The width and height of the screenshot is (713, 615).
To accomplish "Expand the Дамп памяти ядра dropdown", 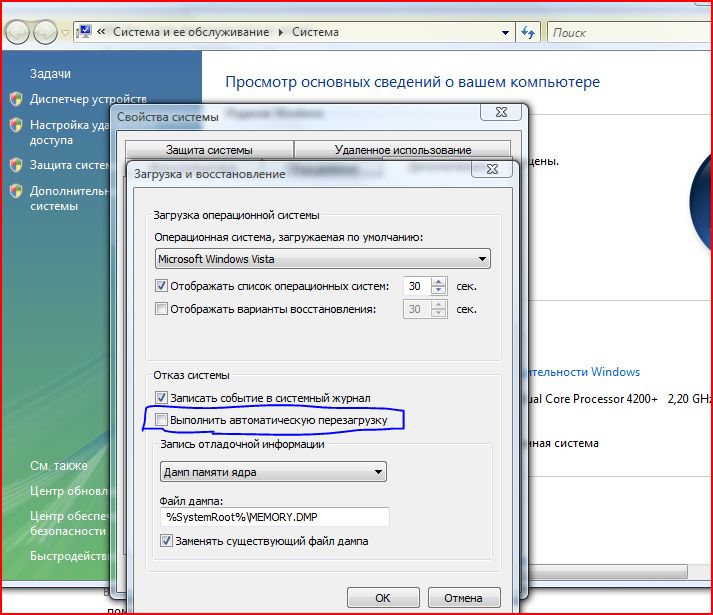I will tap(273, 471).
